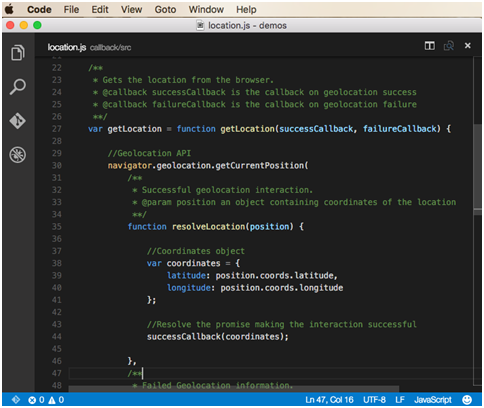Open the Debug view icon
484x408 pixels.
pos(18,155)
